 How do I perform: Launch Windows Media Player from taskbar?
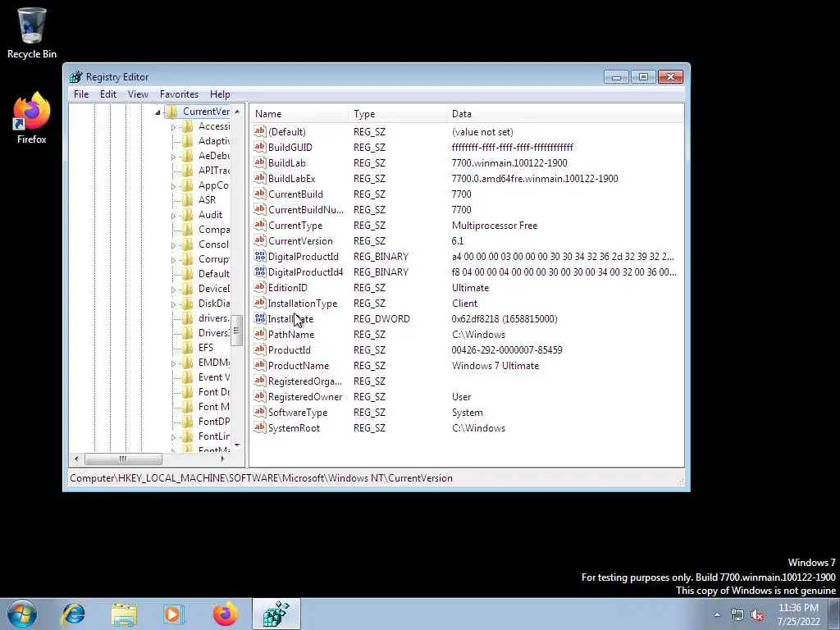click(173, 614)
